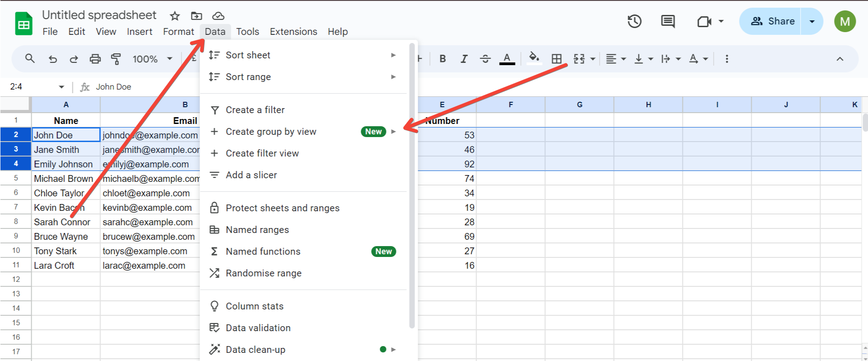This screenshot has width=868, height=361.
Task: Star the Untitled spreadsheet
Action: (x=175, y=16)
